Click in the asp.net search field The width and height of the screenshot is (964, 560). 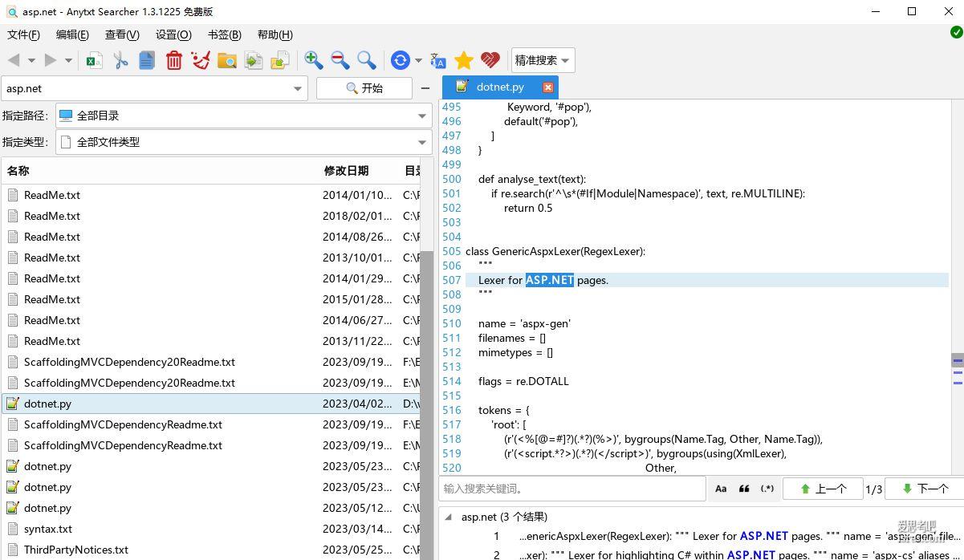point(144,88)
